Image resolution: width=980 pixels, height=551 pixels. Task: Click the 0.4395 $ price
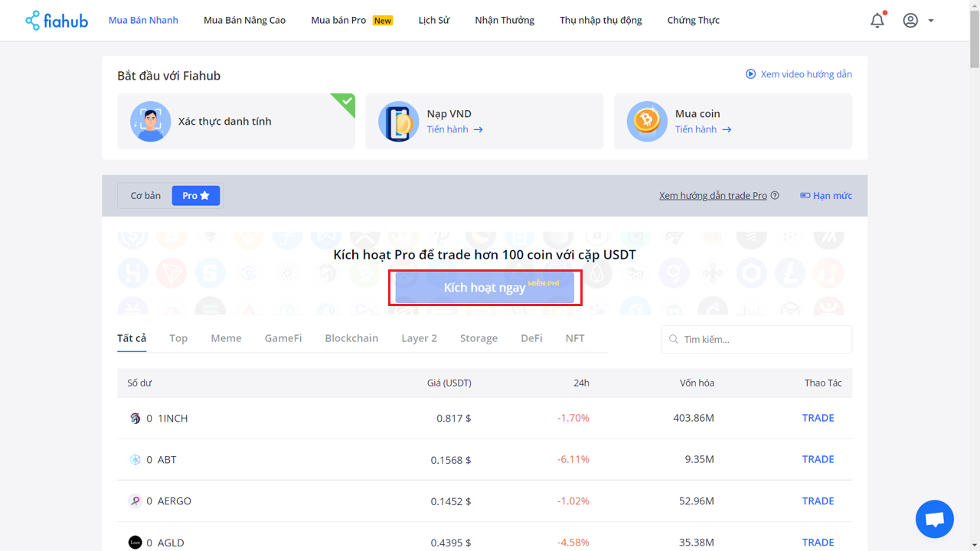click(451, 542)
